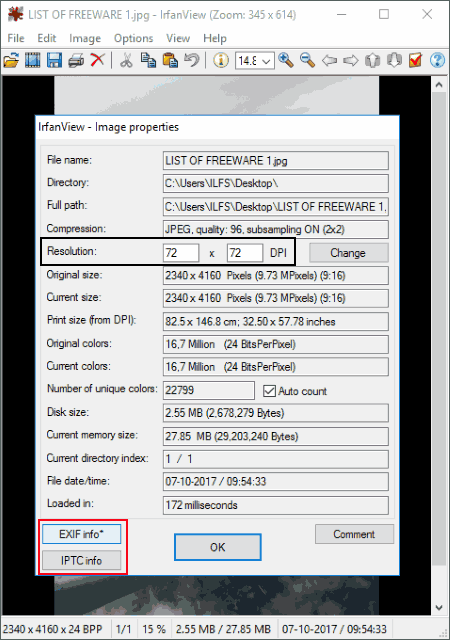Click the Disk size 2.55 MB value
Image resolution: width=450 pixels, height=640 pixels.
point(276,413)
